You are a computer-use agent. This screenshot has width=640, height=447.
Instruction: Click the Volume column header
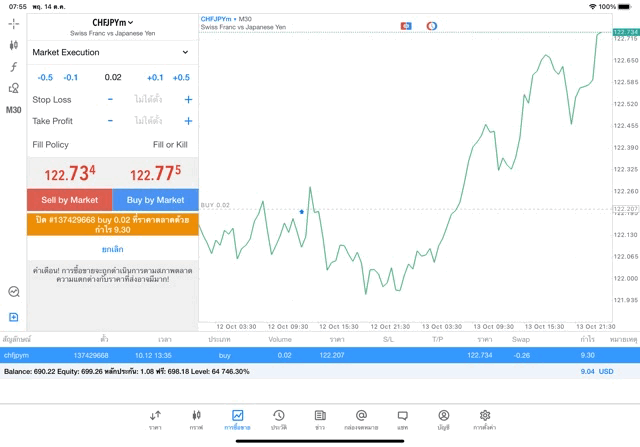click(280, 339)
